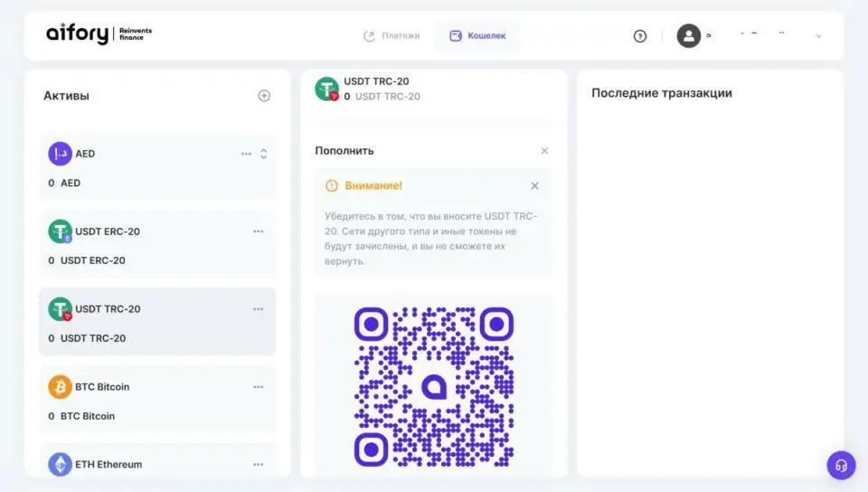Select '0 USDT TRC-20' balance in assets list
The image size is (868, 492).
click(x=87, y=338)
